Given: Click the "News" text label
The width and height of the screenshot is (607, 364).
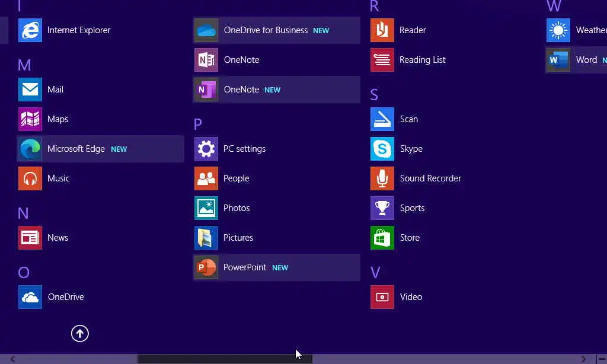Looking at the screenshot, I should pos(57,238).
